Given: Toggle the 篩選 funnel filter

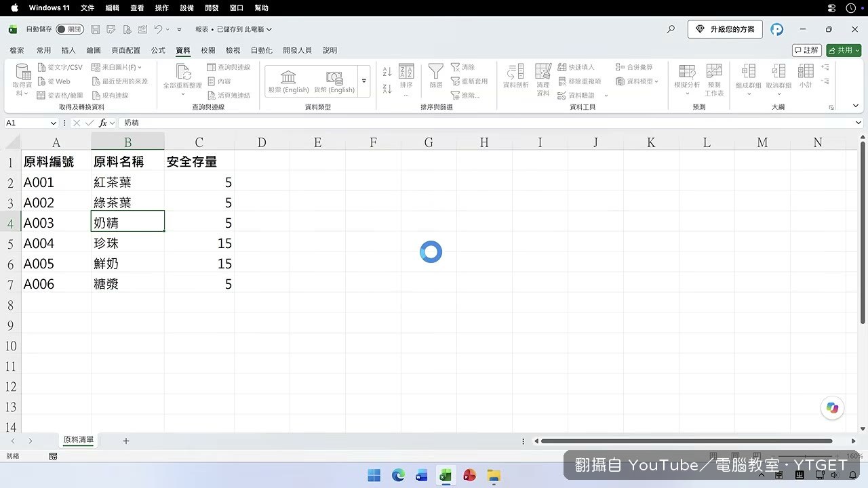Looking at the screenshot, I should [436, 77].
